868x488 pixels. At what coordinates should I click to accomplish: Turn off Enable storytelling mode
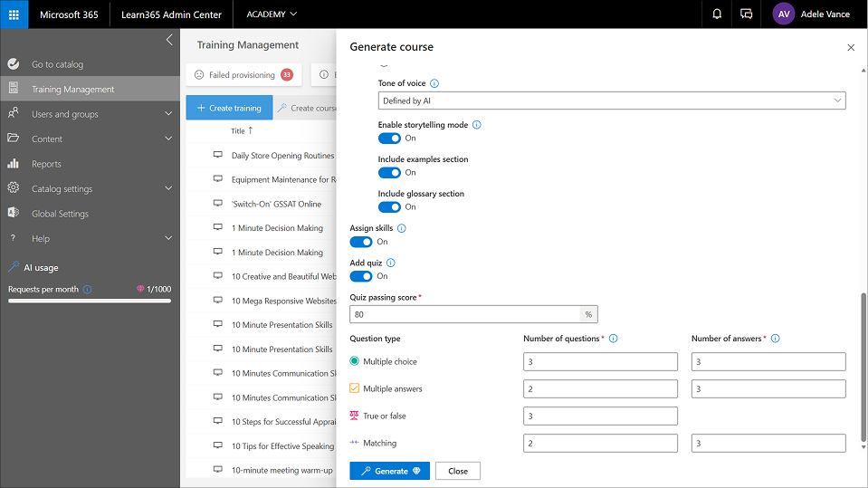[389, 139]
